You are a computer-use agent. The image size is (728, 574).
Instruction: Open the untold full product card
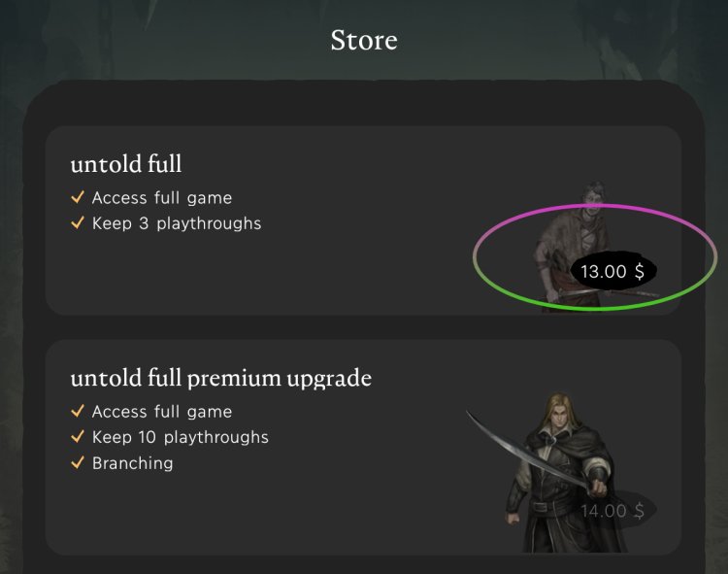[364, 220]
